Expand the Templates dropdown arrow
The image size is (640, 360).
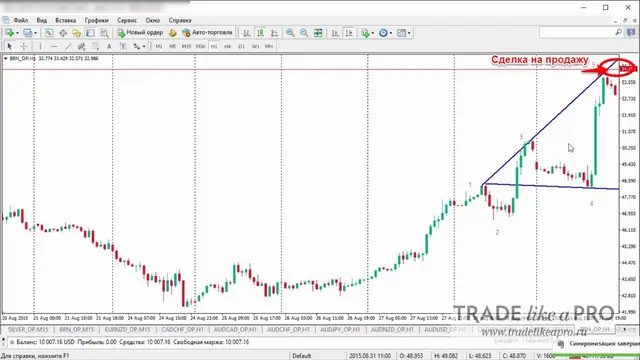pos(409,33)
